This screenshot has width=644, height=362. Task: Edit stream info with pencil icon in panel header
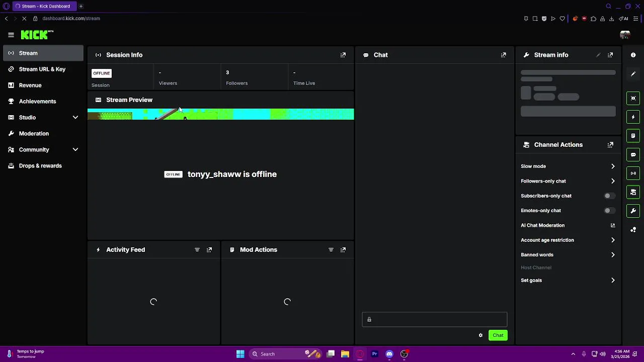point(598,55)
